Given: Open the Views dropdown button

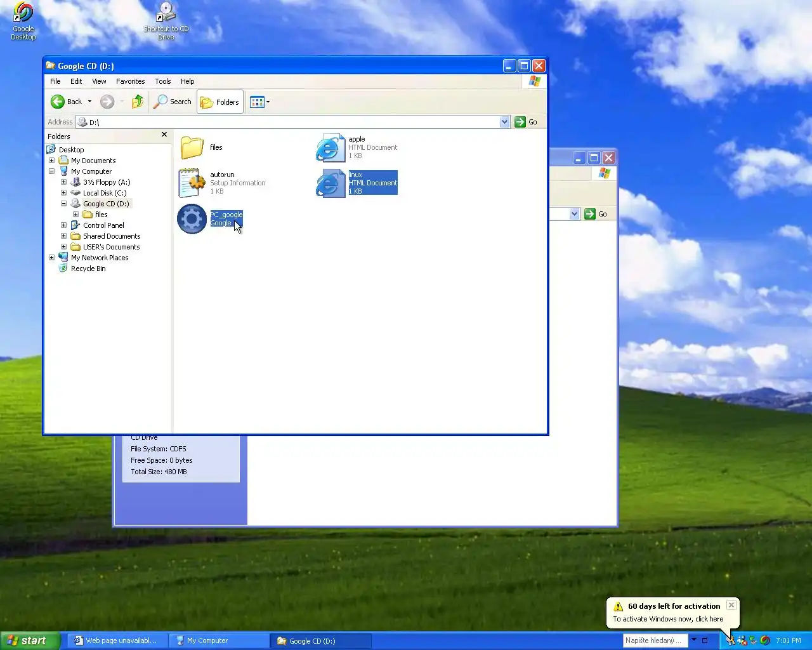Looking at the screenshot, I should (x=260, y=102).
